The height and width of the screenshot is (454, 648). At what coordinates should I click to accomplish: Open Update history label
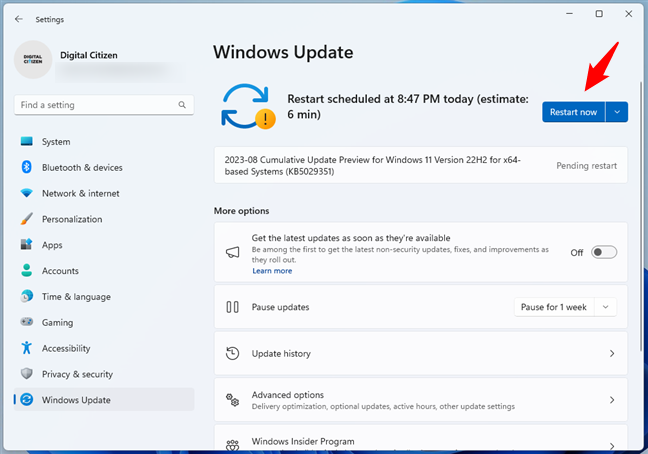click(x=281, y=354)
